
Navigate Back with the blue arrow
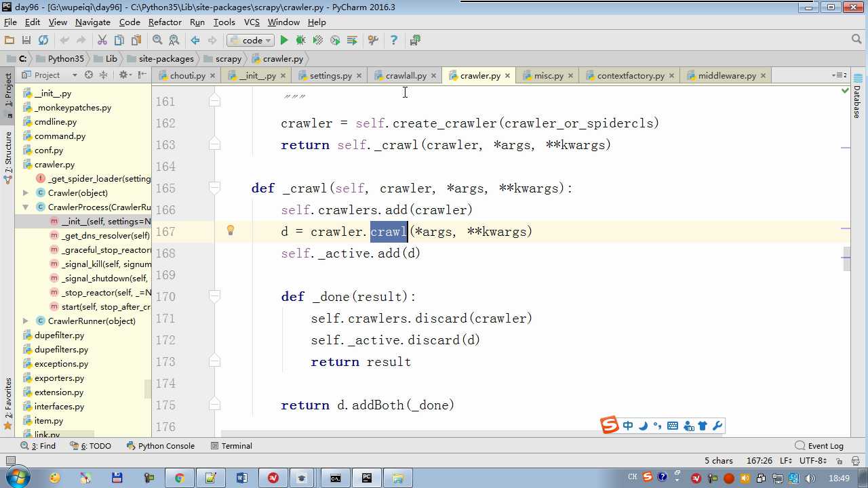pyautogui.click(x=195, y=41)
